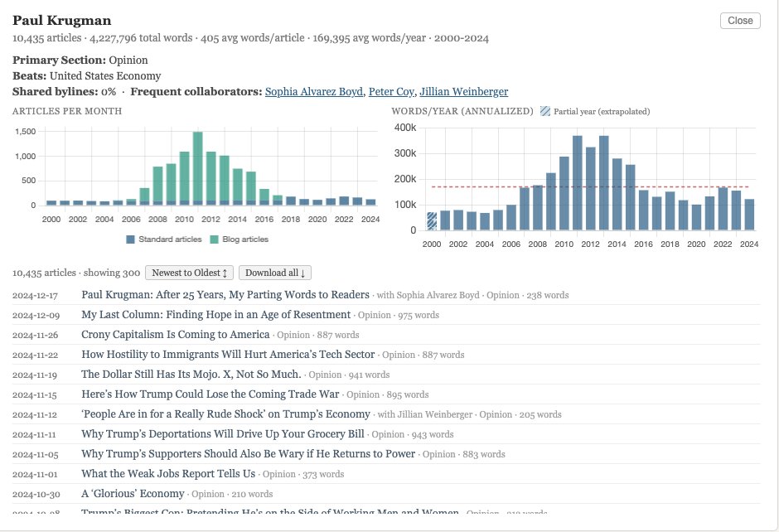
Task: Click 'ARTICLES PER MONTH' chart title
Action: pyautogui.click(x=67, y=111)
